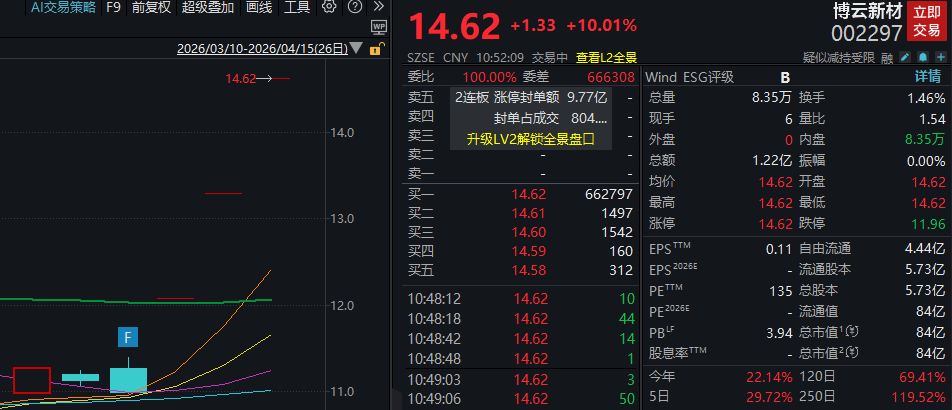
Task: Click the 10:48:18 trade tick row
Action: point(521,318)
